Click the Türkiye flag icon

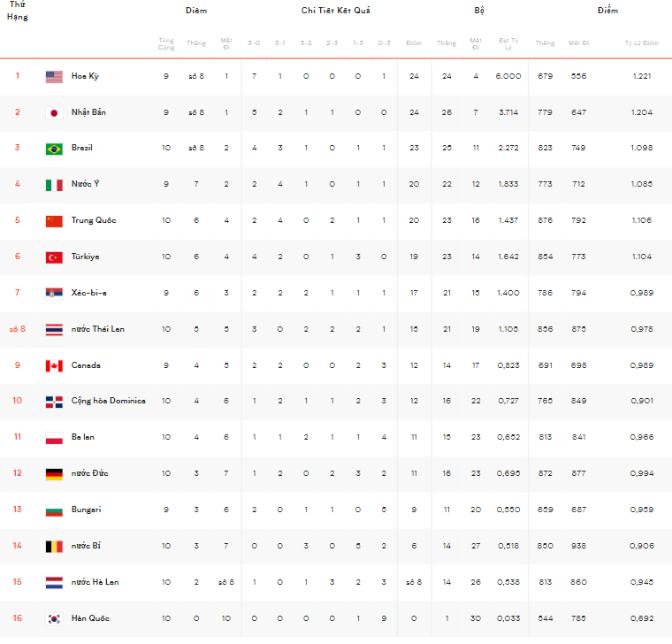[54, 257]
